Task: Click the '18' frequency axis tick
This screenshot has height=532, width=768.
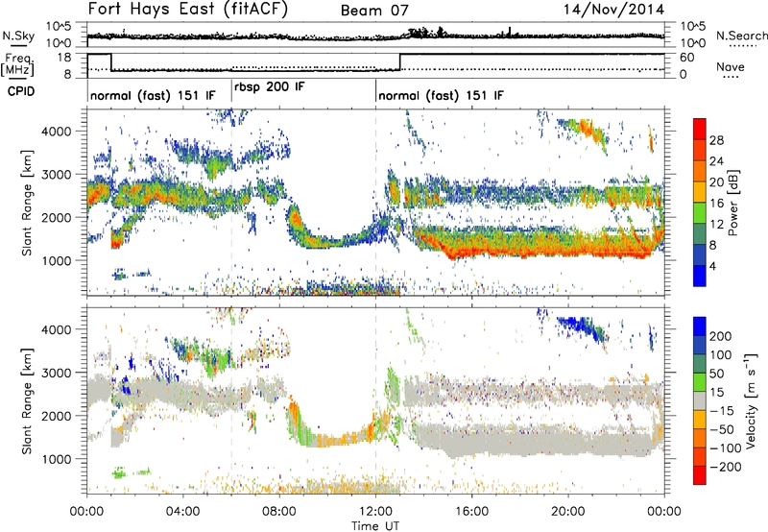Action: [x=64, y=58]
